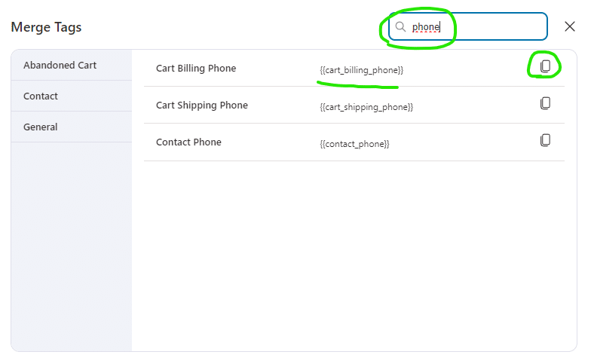The width and height of the screenshot is (591, 364).
Task: Click the Contact Phone label
Action: [x=188, y=142]
